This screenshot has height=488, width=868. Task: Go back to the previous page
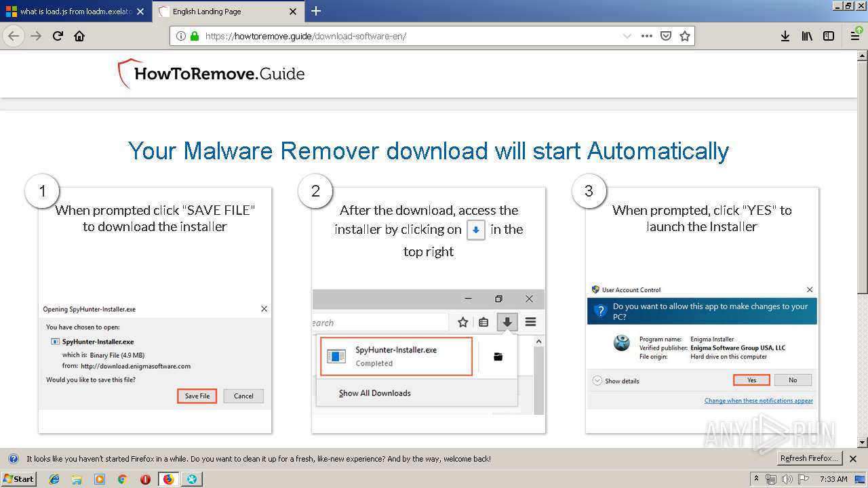14,36
